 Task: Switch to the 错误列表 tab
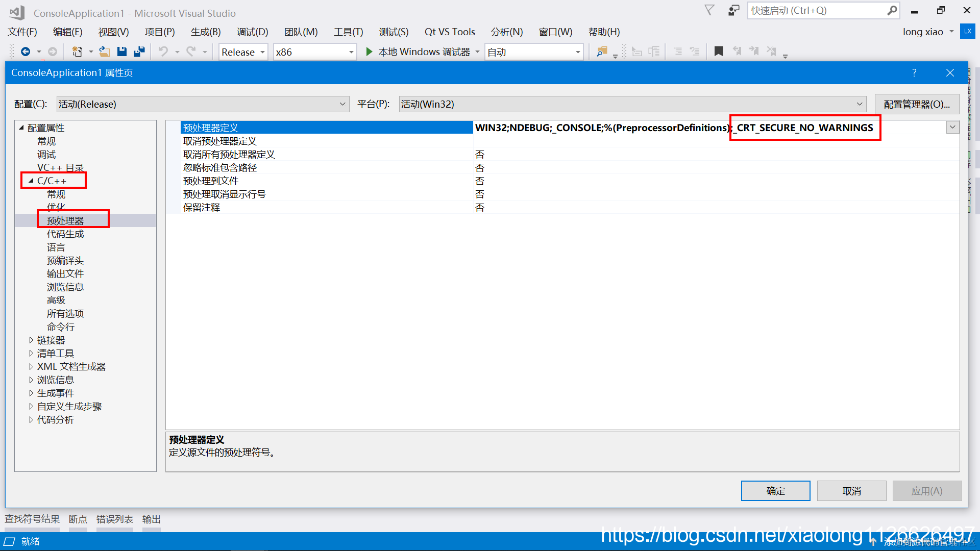point(115,519)
